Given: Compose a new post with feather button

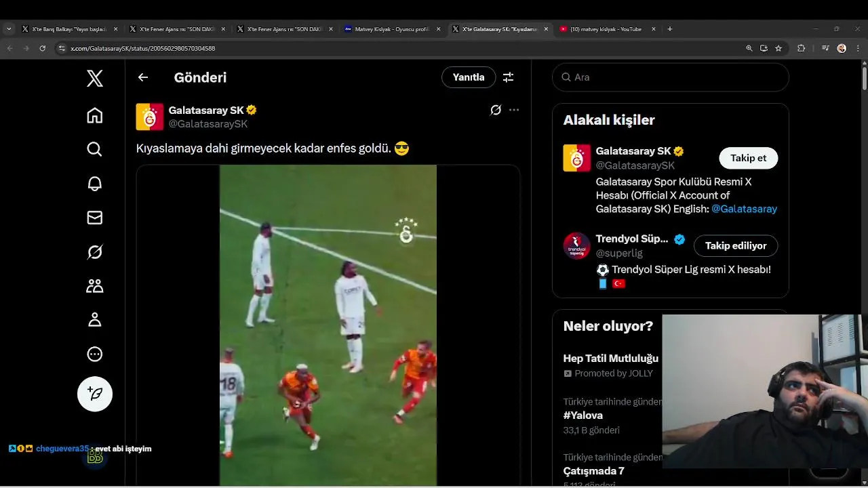Looking at the screenshot, I should 95,394.
